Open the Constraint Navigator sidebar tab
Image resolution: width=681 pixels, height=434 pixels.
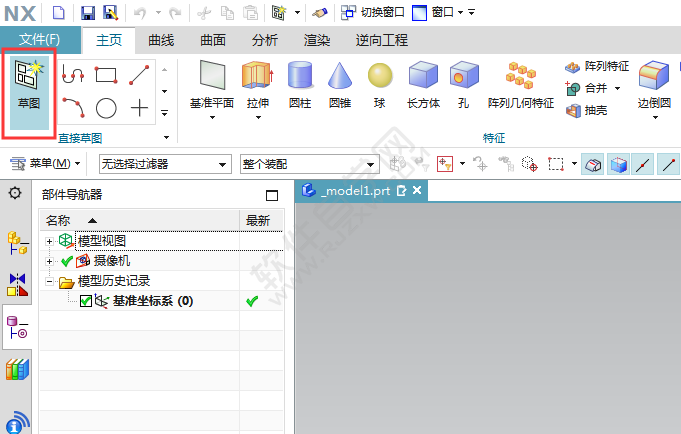(x=17, y=285)
